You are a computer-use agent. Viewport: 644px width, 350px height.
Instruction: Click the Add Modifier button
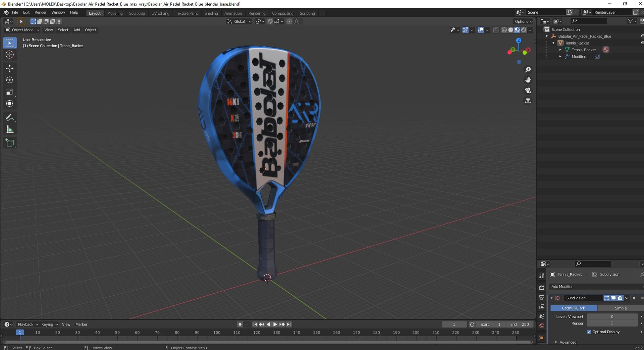(x=596, y=287)
